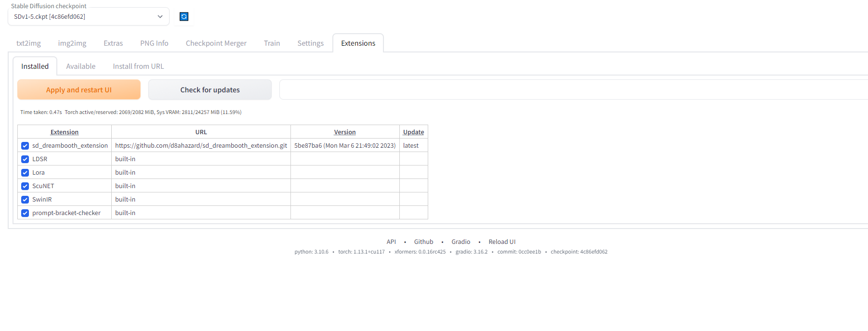Click the Reload UI footer link
Image resolution: width=868 pixels, height=331 pixels.
point(502,242)
